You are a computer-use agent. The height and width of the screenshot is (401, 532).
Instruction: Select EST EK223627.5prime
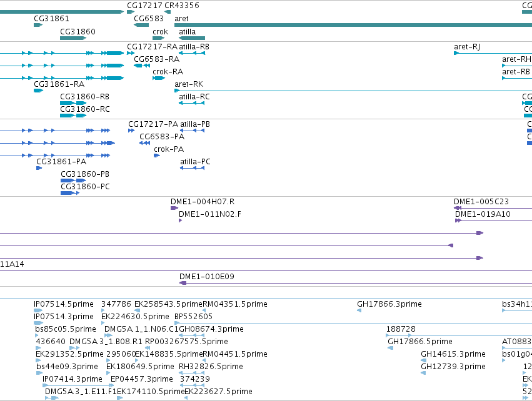click(186, 398)
